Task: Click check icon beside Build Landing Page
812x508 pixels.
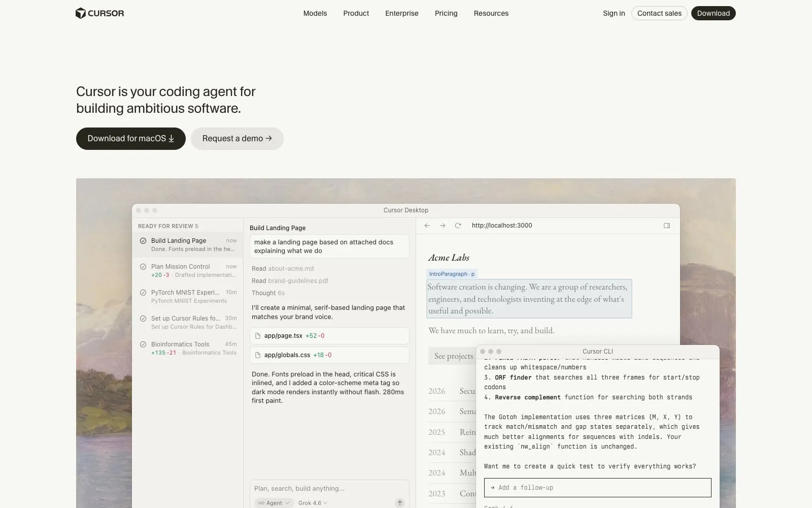Action: pos(143,241)
